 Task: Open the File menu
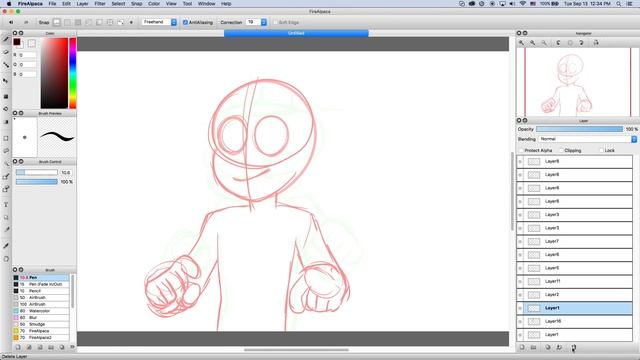pos(53,4)
